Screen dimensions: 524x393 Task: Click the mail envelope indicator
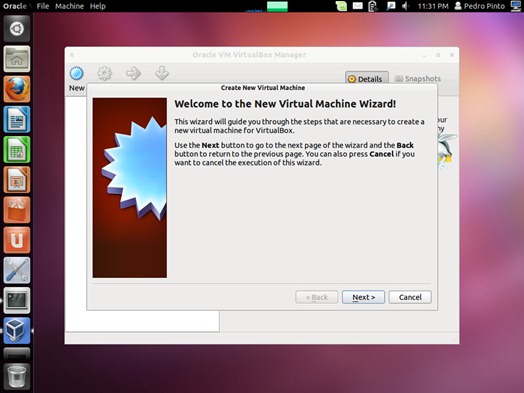(358, 6)
